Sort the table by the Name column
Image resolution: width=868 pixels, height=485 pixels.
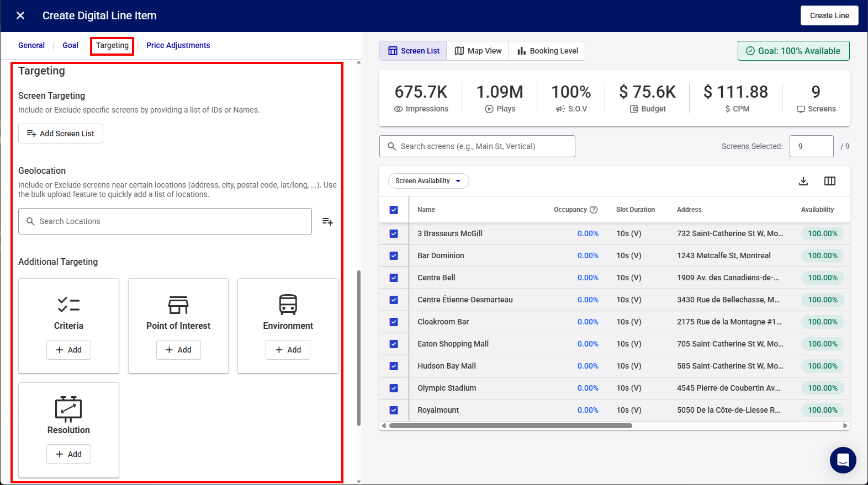(x=426, y=210)
